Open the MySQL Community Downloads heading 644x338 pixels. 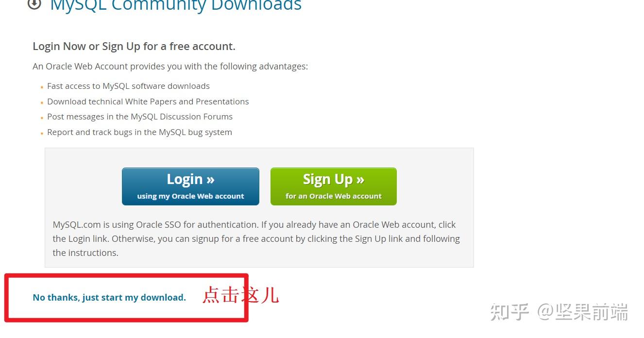coord(176,6)
